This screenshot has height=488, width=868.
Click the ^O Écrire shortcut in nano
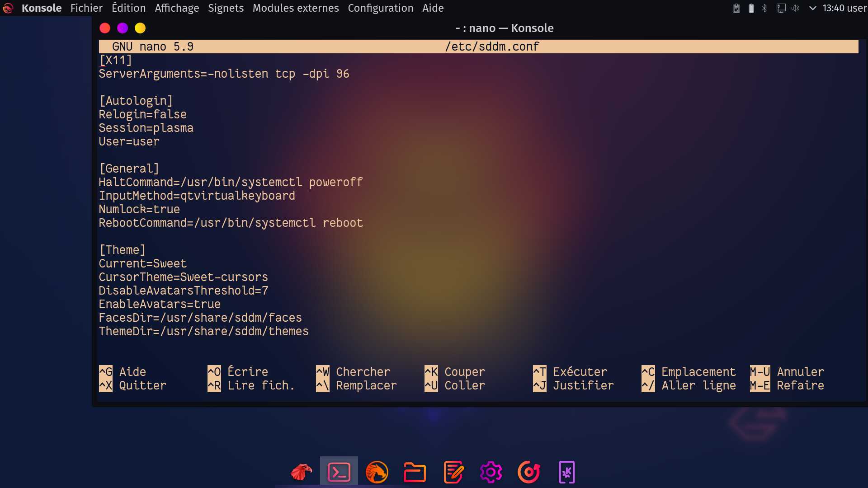238,372
